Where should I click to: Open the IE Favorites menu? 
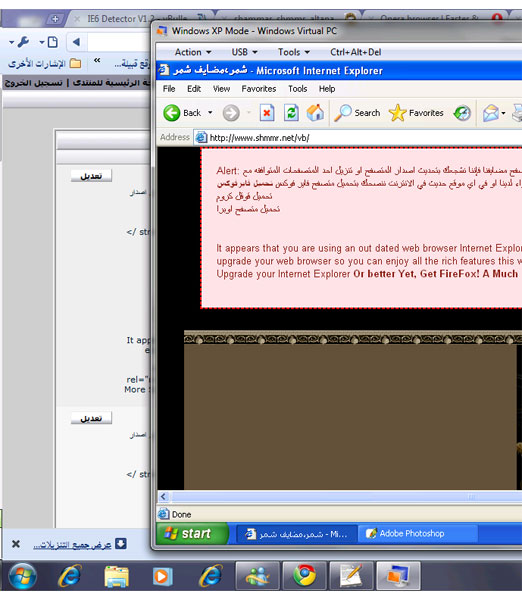259,89
